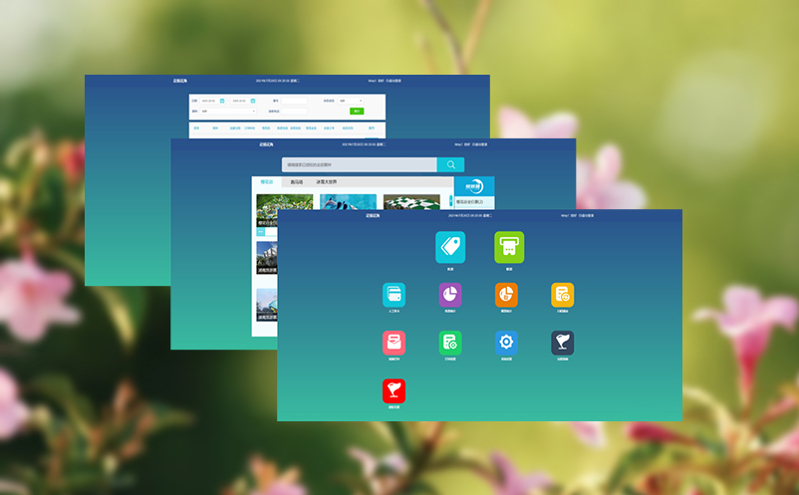Open the green ticket printer icon
Screen dimensions: 799x495
509,246
